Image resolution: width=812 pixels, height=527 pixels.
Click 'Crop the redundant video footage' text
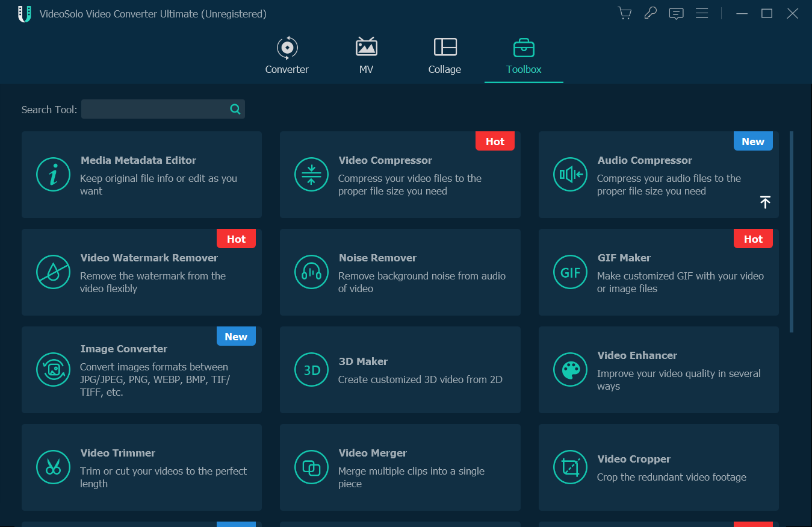(672, 477)
